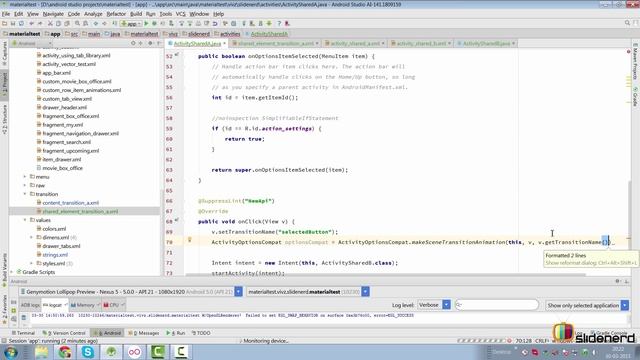Click the Android tool window gear icon
Screen dimensions: 640x360
coord(618,281)
